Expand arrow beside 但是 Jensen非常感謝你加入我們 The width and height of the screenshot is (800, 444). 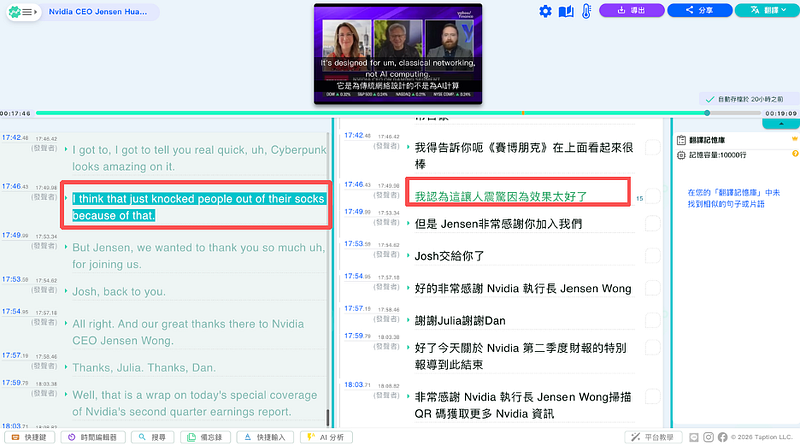click(x=408, y=223)
